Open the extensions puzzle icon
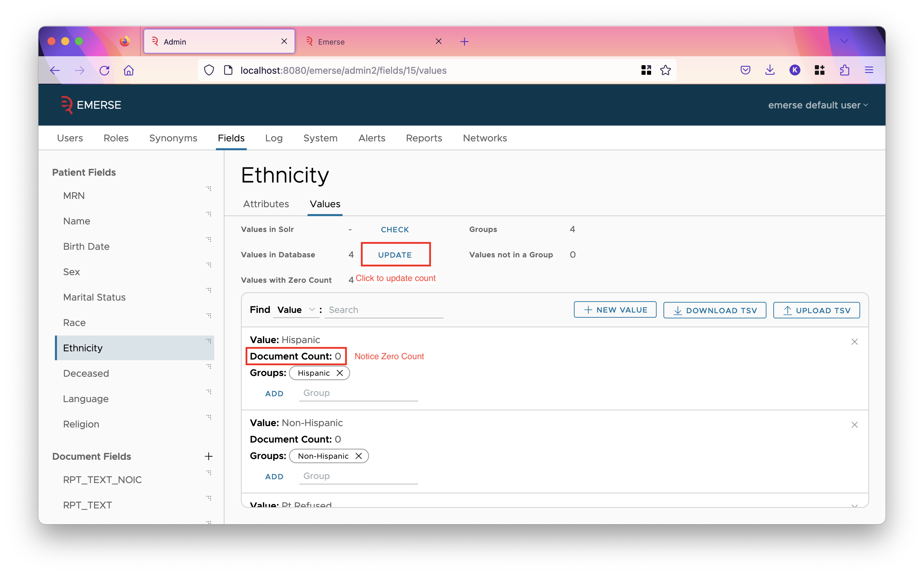The width and height of the screenshot is (924, 575). [x=844, y=70]
